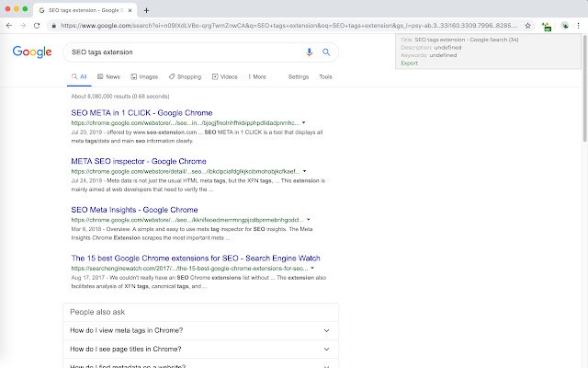
Task: Bookmark this page with the star icon
Action: coord(528,26)
